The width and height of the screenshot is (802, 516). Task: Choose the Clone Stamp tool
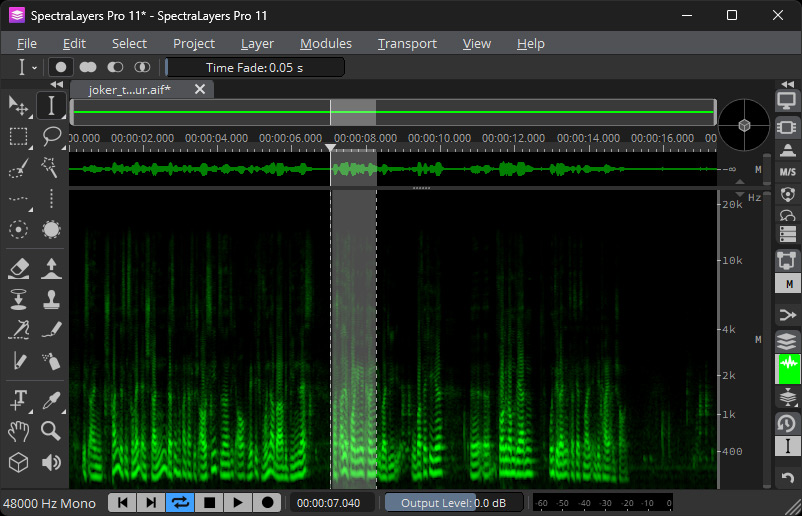click(x=51, y=299)
